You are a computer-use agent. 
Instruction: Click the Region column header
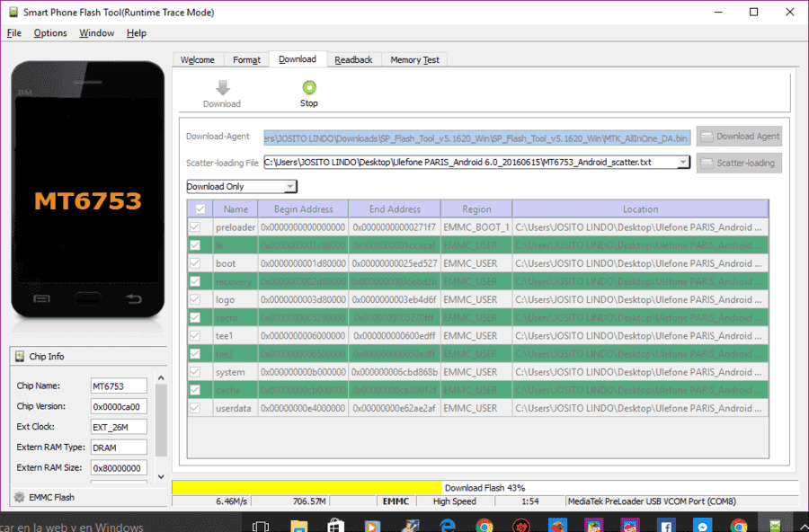[x=476, y=209]
